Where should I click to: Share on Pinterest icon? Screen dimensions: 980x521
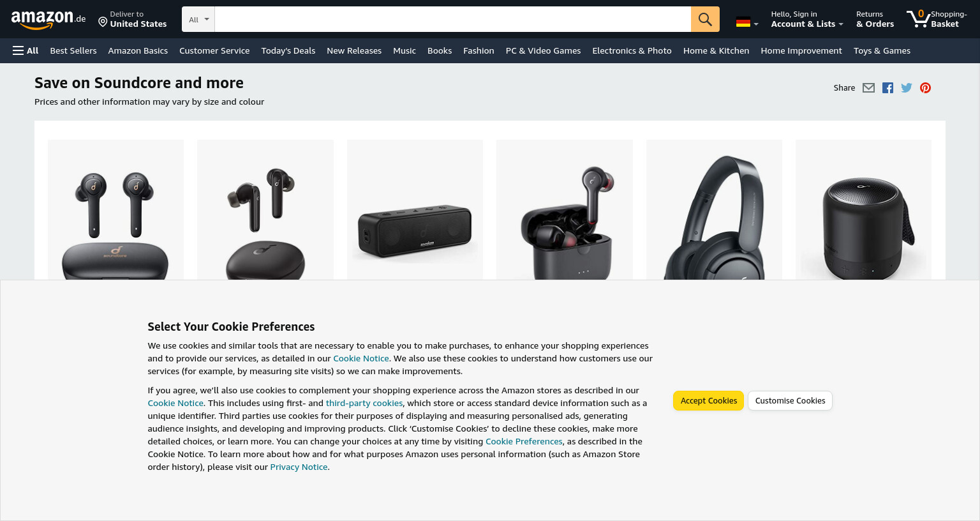click(925, 88)
